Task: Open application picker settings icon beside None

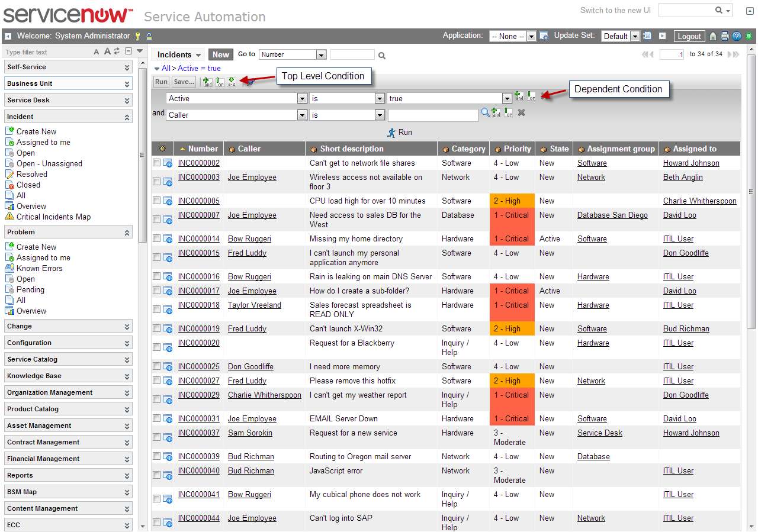Action: (544, 36)
